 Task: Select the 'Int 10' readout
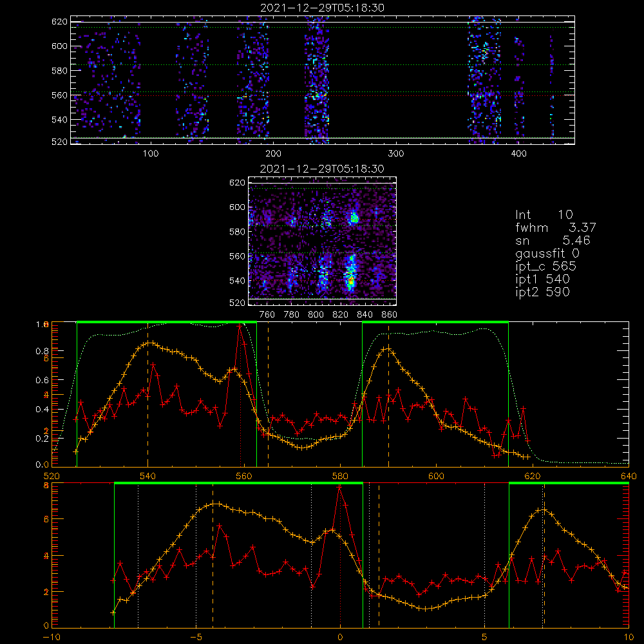pyautogui.click(x=544, y=214)
